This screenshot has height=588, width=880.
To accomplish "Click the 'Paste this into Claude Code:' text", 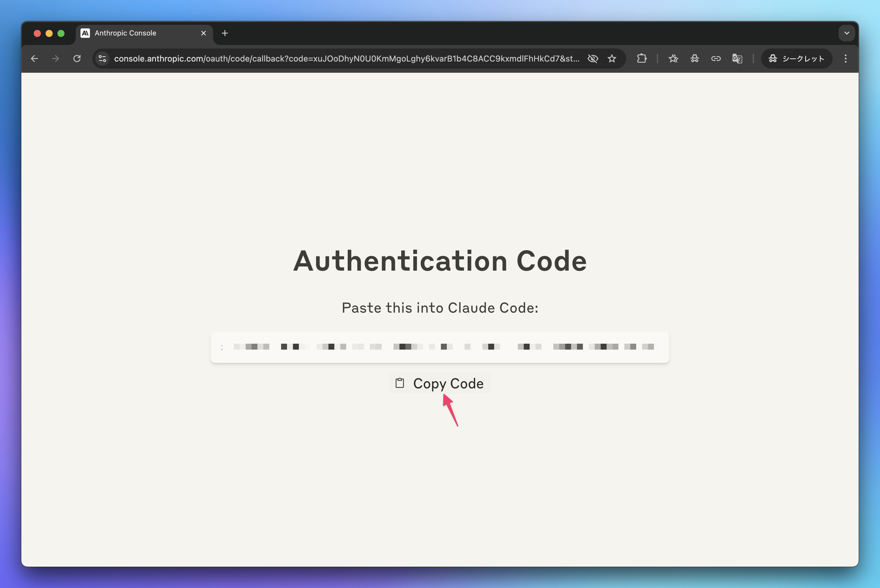I will (x=440, y=308).
